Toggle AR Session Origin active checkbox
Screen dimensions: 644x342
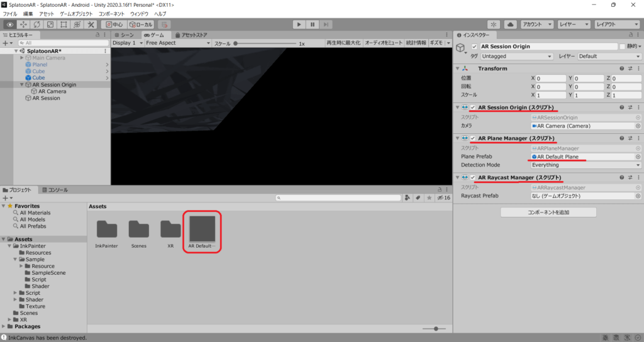point(474,47)
